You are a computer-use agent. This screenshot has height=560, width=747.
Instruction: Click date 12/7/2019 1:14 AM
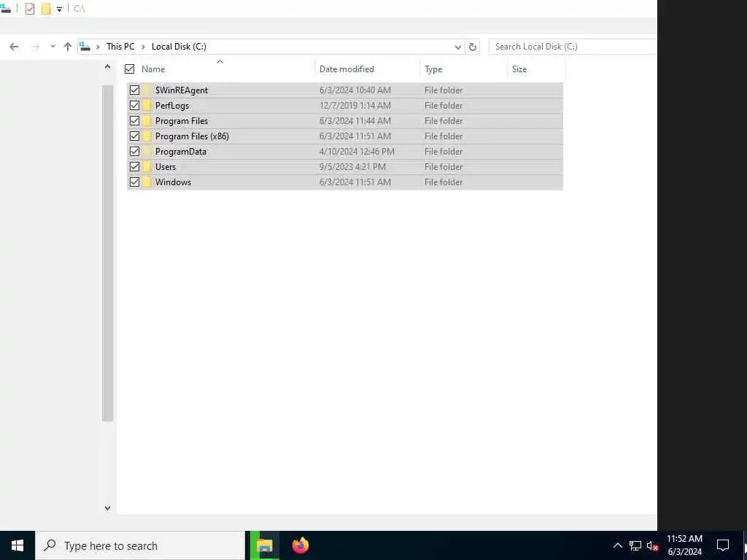[x=355, y=106]
